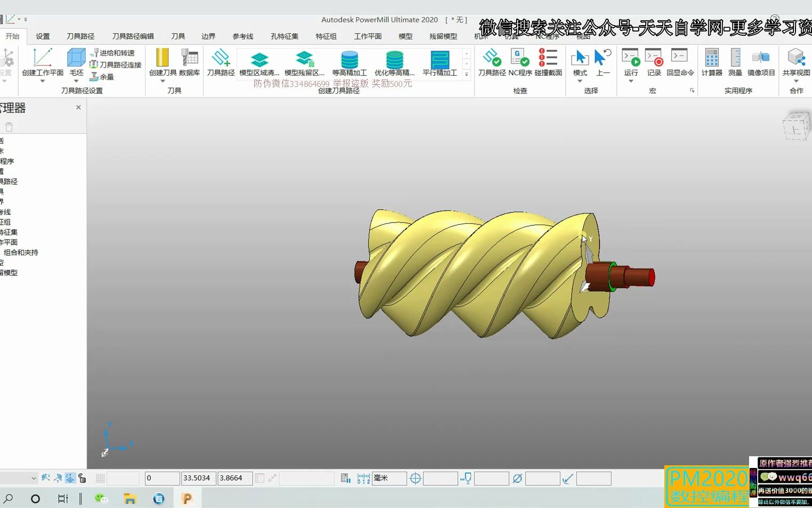812x508 pixels.
Task: Click the 毫米 units field
Action: (x=389, y=478)
